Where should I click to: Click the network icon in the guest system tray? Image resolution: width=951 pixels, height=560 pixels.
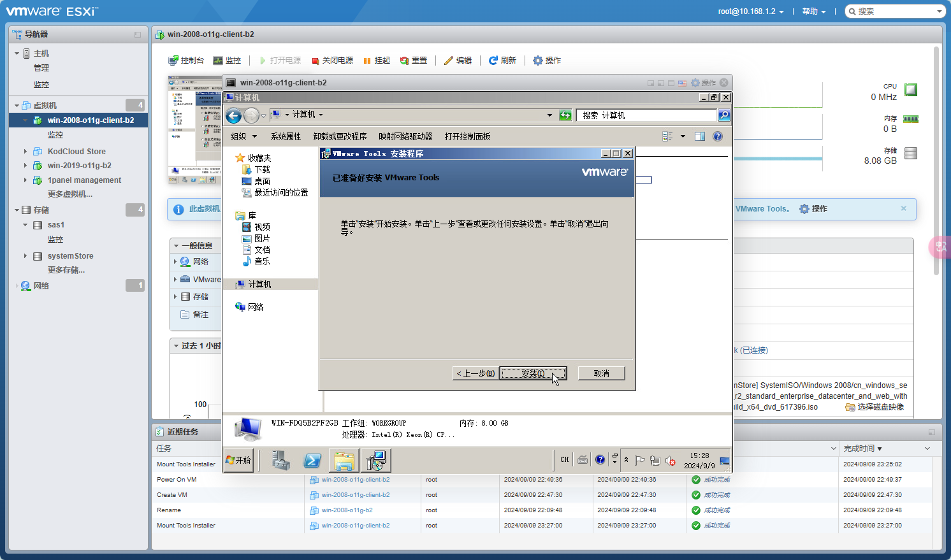(x=655, y=460)
